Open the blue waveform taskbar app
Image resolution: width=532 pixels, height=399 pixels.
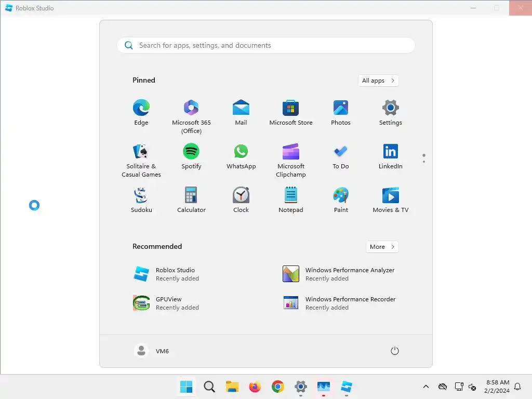click(x=324, y=387)
